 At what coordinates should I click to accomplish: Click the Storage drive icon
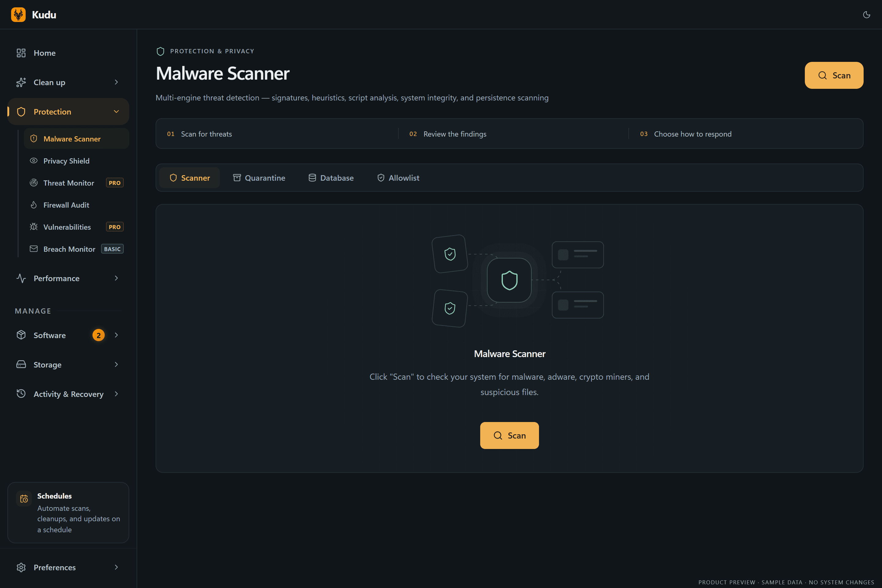(x=21, y=364)
